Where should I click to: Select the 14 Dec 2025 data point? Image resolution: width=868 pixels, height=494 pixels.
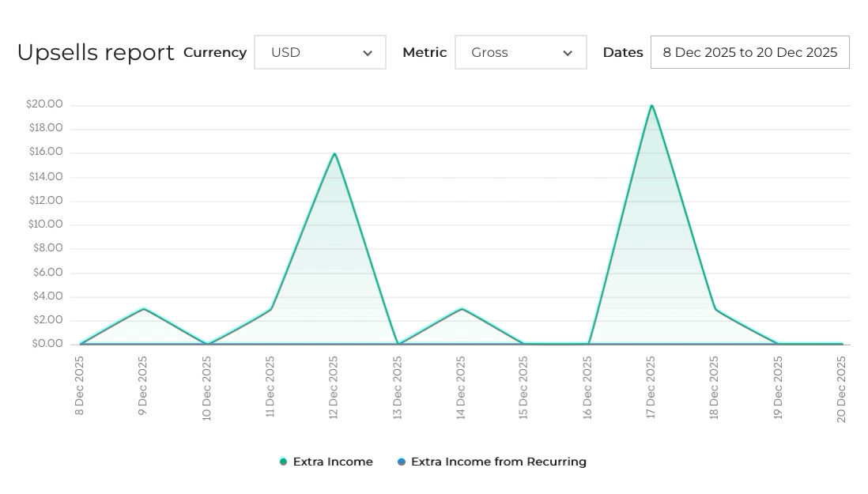462,308
